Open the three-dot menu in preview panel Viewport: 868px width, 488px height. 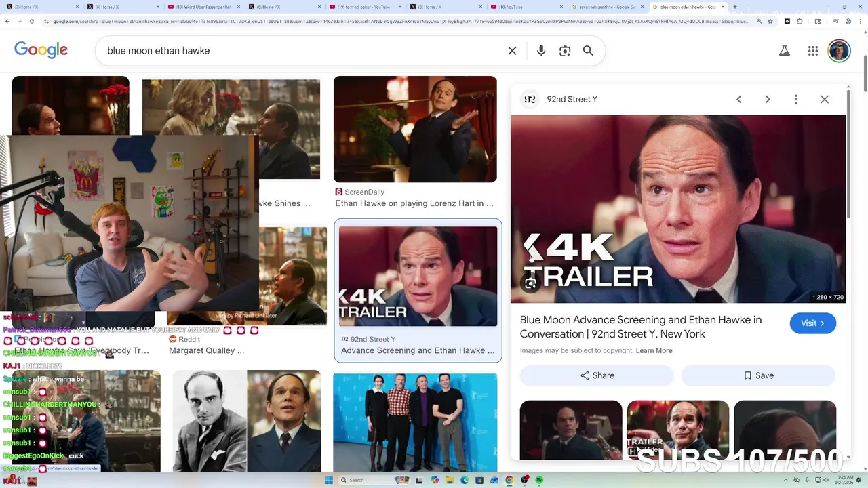pyautogui.click(x=796, y=99)
